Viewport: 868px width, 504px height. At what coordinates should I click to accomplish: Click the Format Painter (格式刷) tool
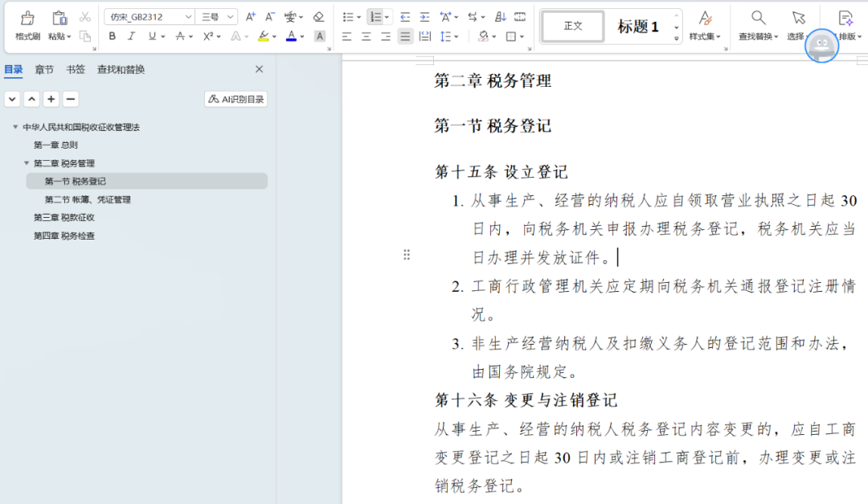click(x=27, y=26)
